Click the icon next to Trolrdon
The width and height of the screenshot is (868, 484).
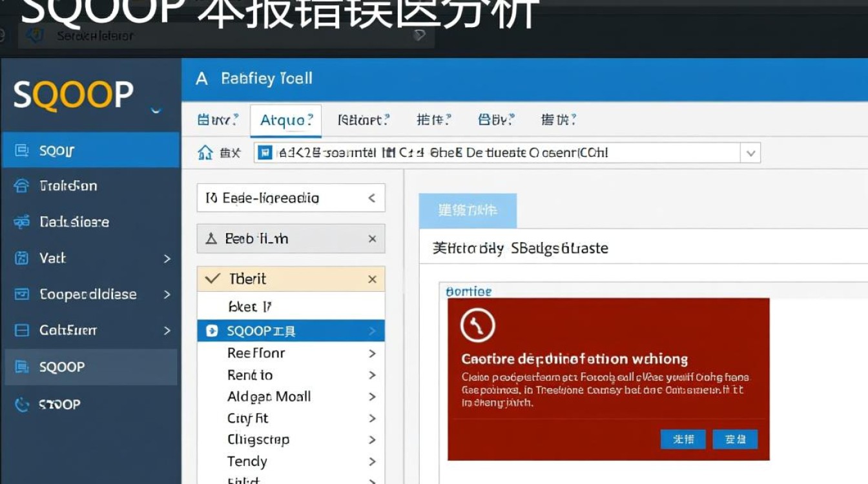21,186
